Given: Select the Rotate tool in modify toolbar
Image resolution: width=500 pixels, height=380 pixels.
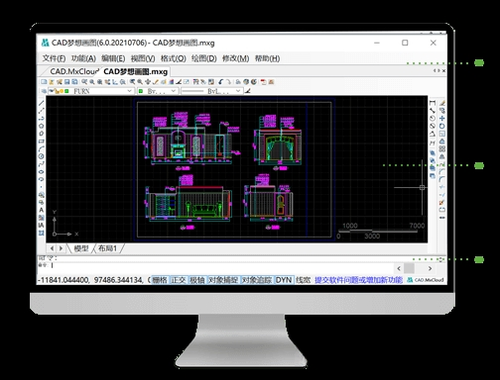Looking at the screenshot, I should 442,126.
